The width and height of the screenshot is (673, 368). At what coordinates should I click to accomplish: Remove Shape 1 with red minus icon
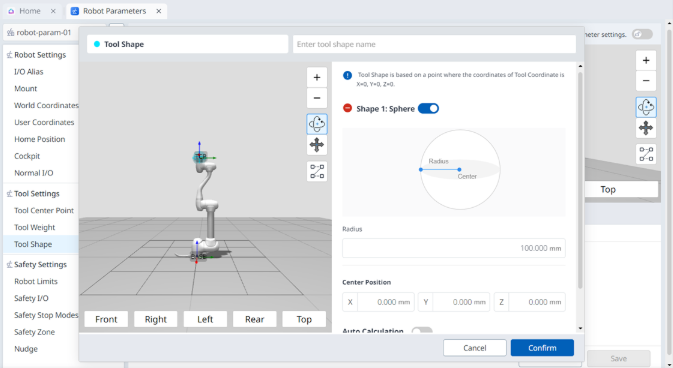point(348,108)
